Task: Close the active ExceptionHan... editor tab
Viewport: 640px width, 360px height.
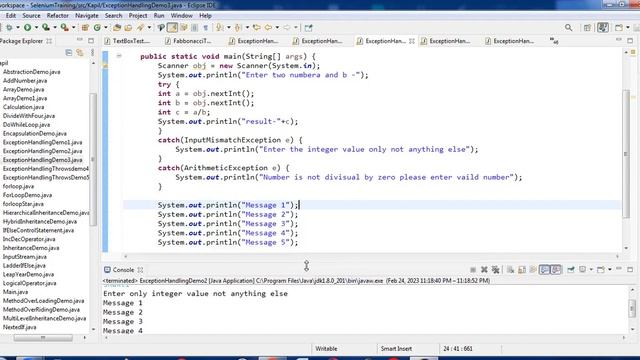Action: (x=412, y=41)
